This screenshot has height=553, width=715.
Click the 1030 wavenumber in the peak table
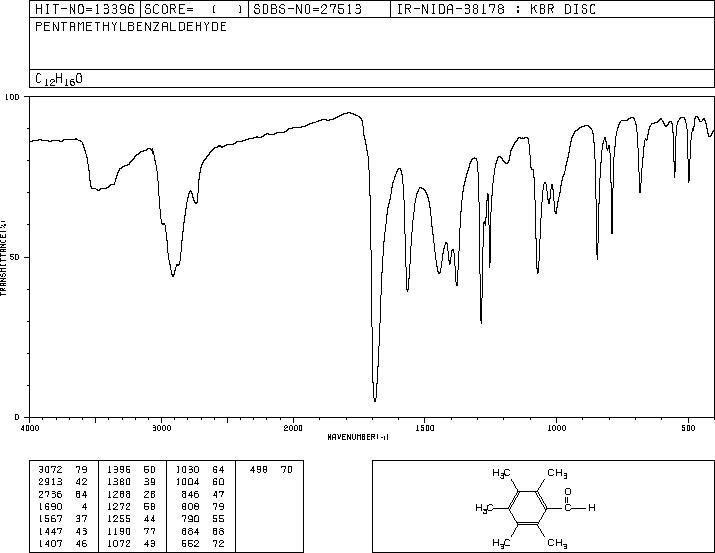pos(187,470)
